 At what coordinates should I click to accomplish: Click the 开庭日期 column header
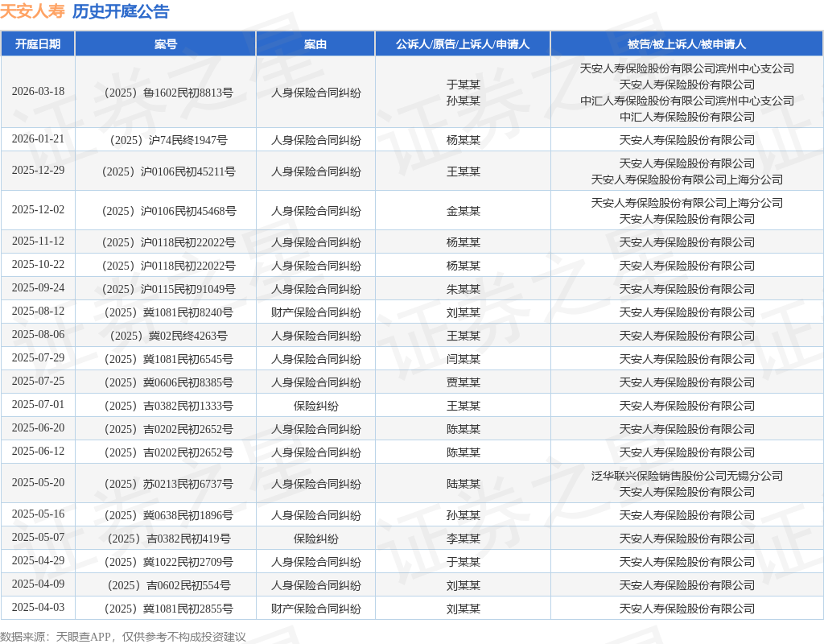[38, 44]
